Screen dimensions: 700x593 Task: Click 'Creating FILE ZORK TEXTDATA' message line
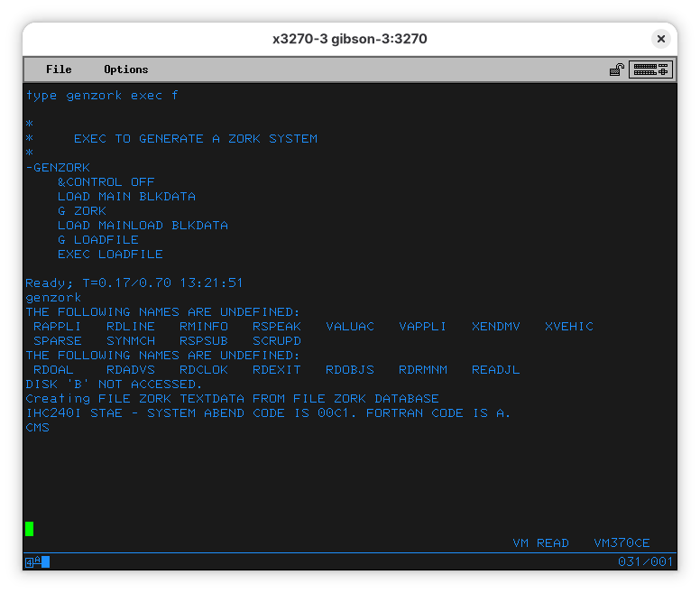[232, 399]
